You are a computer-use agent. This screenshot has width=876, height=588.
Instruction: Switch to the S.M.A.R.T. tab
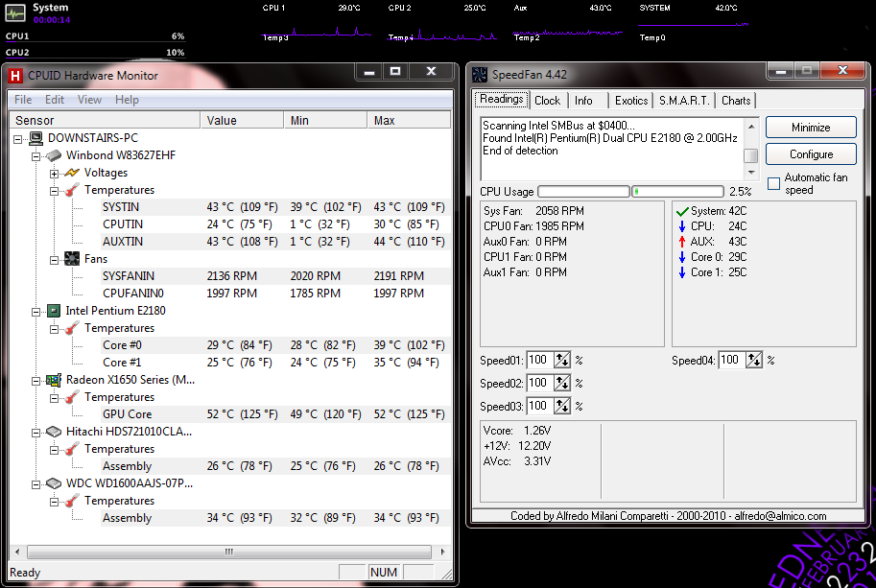684,101
